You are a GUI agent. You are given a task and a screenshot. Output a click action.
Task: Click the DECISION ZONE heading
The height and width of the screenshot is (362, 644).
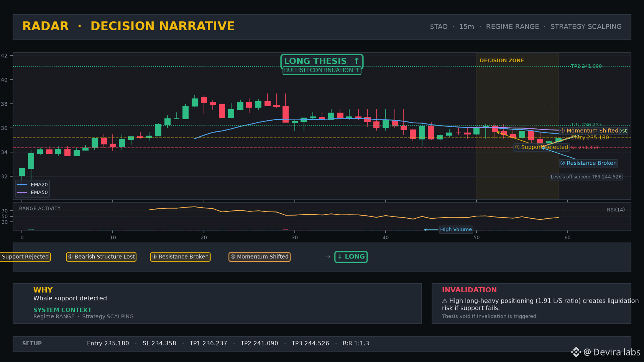tap(502, 61)
